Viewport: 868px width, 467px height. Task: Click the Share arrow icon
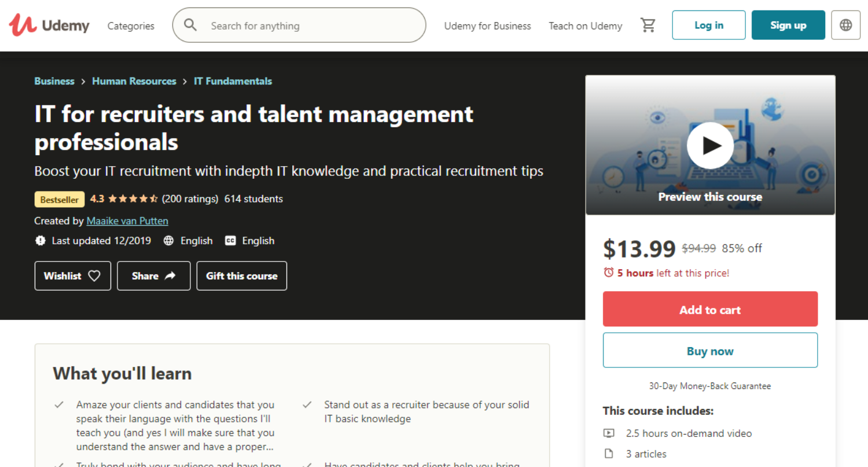click(x=170, y=276)
